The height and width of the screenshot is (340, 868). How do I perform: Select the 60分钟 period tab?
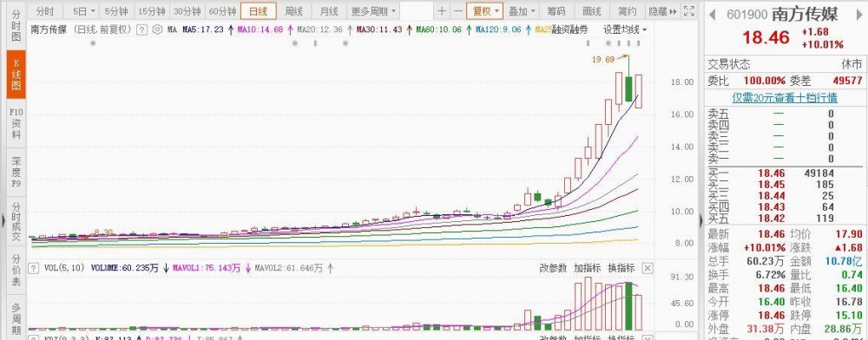click(222, 11)
